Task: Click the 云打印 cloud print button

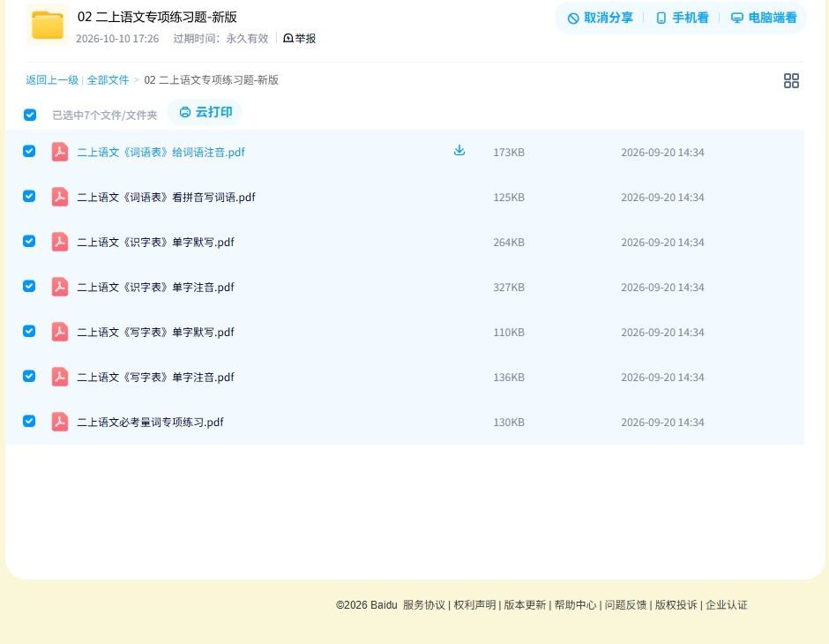Action: tap(205, 112)
